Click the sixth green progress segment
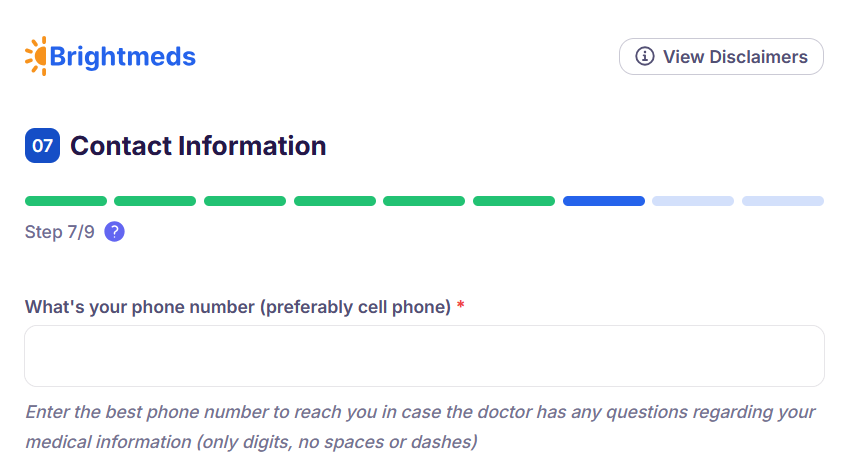Image resolution: width=842 pixels, height=473 pixels. pos(514,201)
